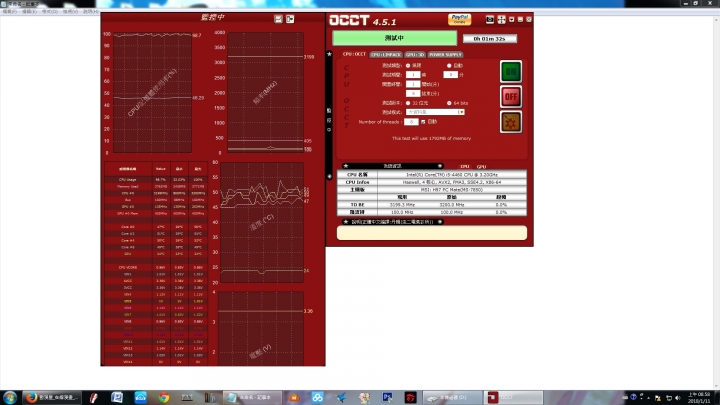Switch to the Firefox taskbar window

[x=52, y=397]
